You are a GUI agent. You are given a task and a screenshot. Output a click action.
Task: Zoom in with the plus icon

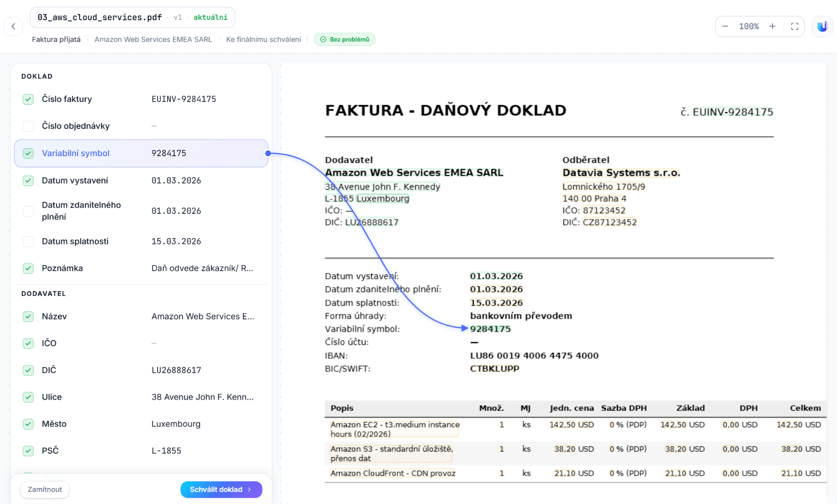point(772,26)
